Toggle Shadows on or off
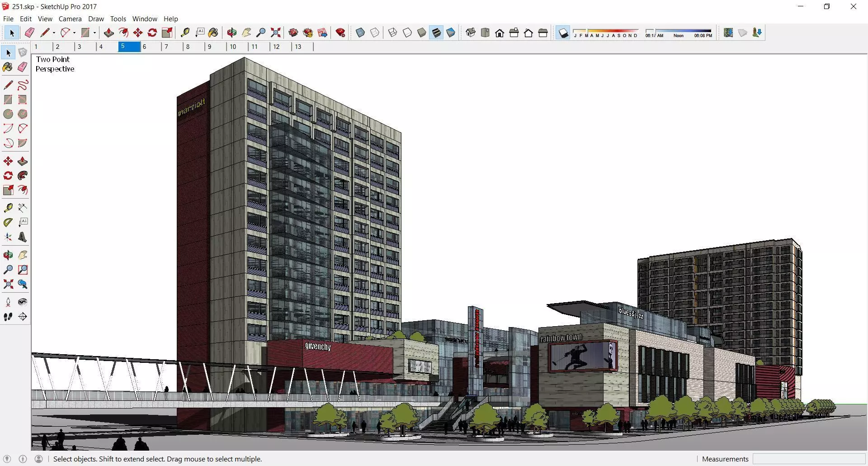 563,33
